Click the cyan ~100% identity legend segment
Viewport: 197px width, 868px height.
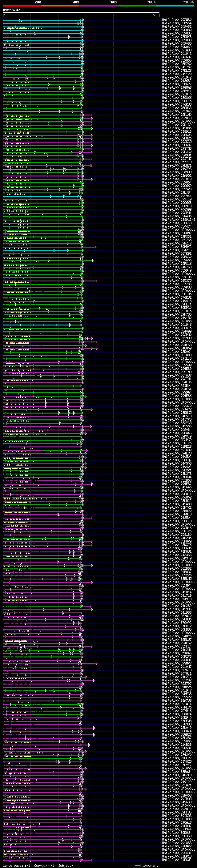(175, 6)
